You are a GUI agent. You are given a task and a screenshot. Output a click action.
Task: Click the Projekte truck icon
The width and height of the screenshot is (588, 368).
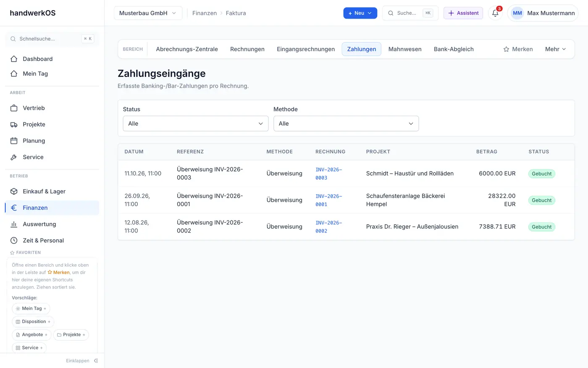point(14,124)
